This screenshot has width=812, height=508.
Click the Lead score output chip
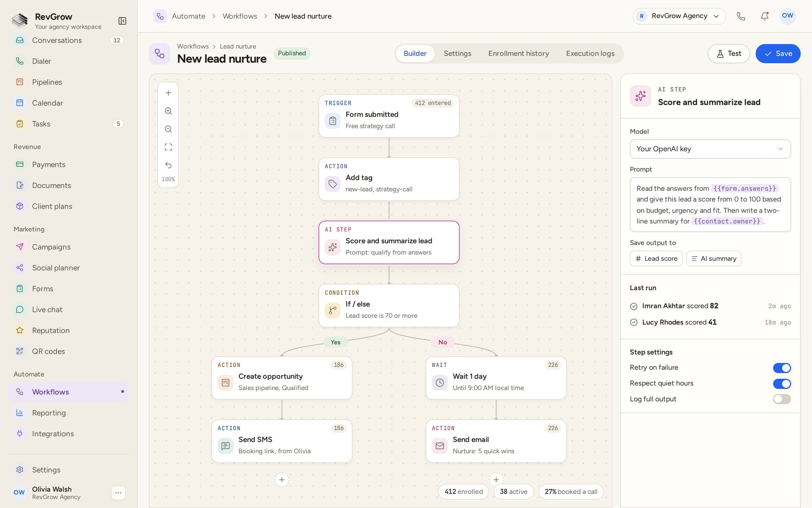tap(656, 258)
